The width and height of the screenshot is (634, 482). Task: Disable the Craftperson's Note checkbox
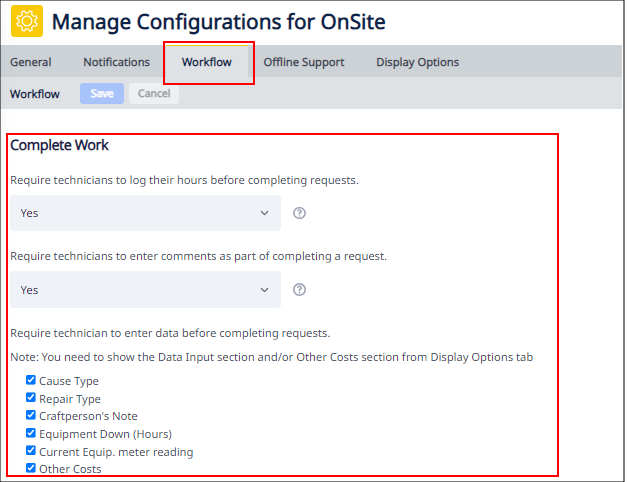(31, 415)
